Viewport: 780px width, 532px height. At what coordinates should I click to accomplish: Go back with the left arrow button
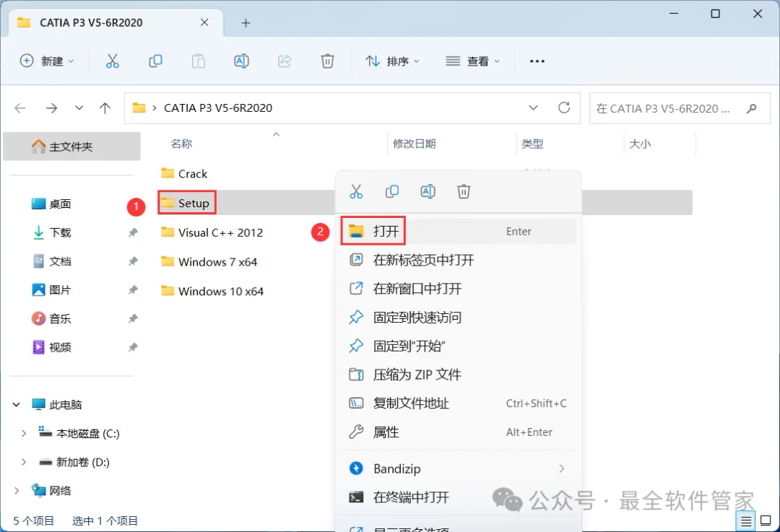click(20, 108)
